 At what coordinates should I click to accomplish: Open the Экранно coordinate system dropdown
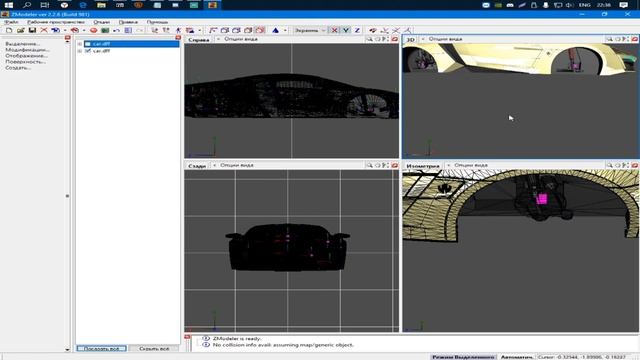click(310, 30)
